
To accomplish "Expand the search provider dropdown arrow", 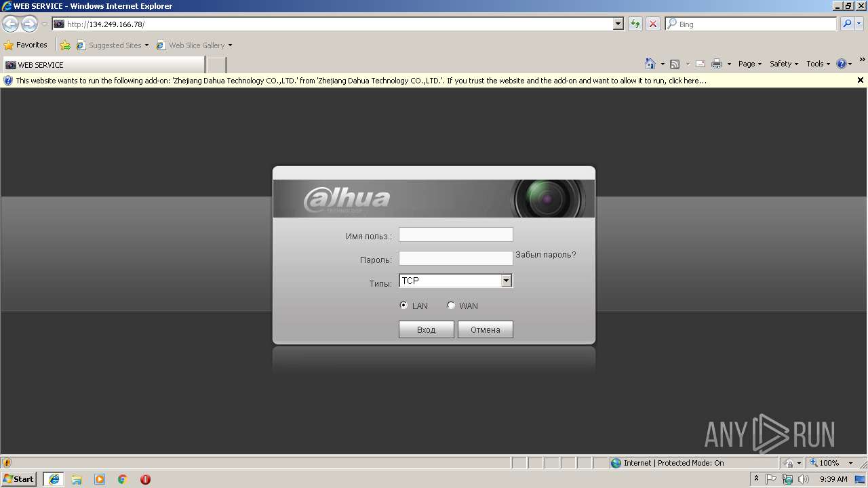I will [x=860, y=24].
